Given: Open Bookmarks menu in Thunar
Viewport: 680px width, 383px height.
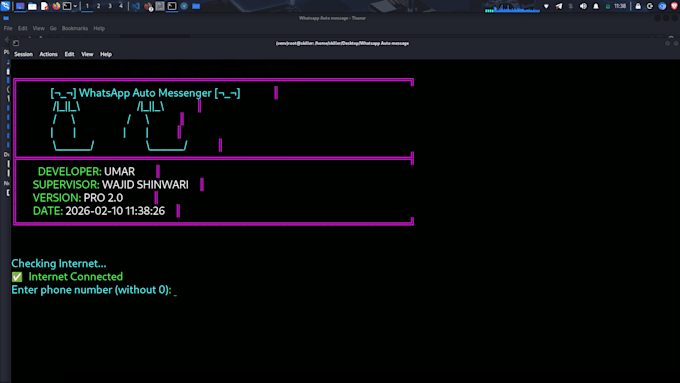Looking at the screenshot, I should click(75, 28).
